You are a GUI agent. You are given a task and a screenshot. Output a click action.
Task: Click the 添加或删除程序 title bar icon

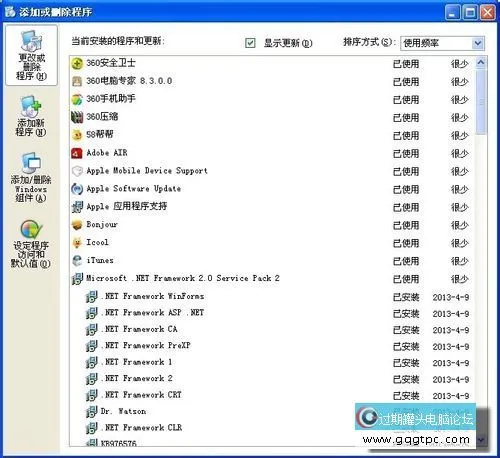pos(10,12)
